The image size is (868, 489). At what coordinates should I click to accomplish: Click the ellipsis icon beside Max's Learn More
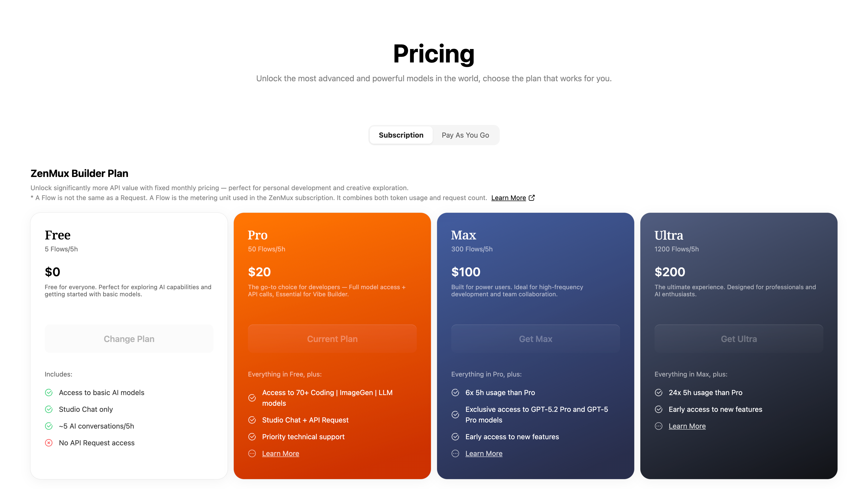coord(455,454)
